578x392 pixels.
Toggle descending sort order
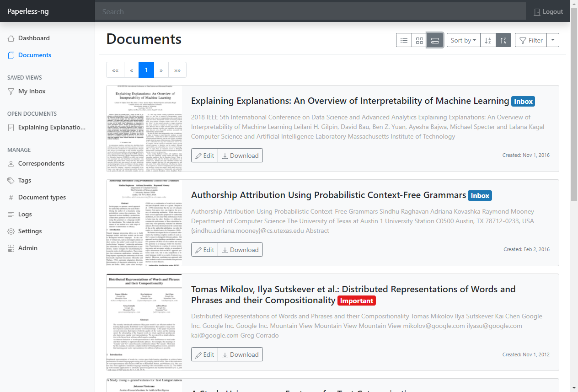tap(503, 40)
